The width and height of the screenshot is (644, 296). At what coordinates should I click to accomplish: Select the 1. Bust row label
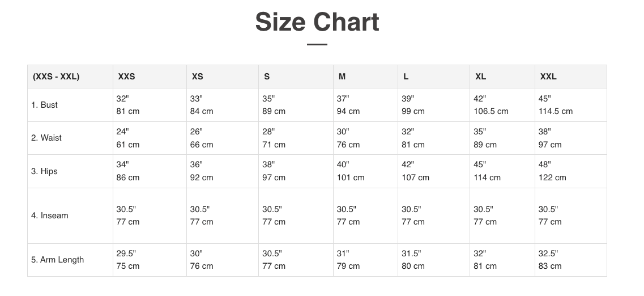[45, 105]
